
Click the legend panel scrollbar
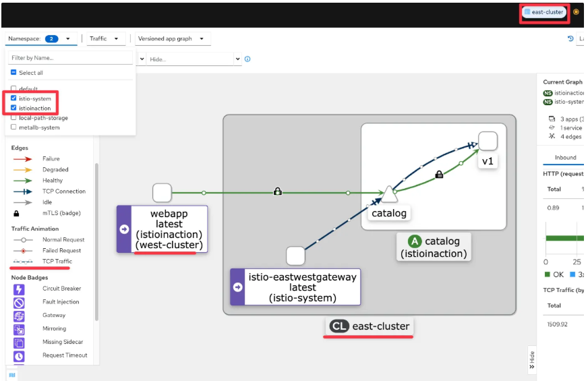(x=96, y=242)
